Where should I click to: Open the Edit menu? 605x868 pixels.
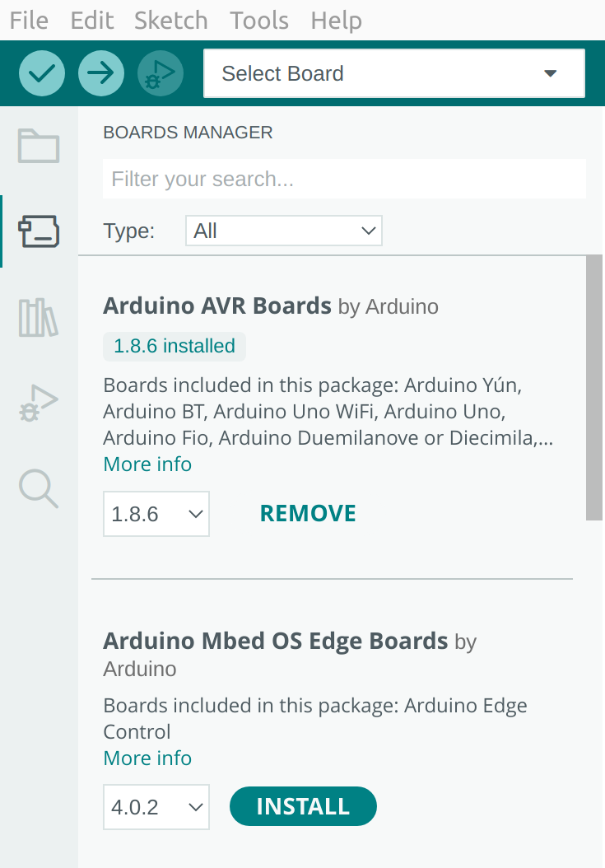coord(92,21)
